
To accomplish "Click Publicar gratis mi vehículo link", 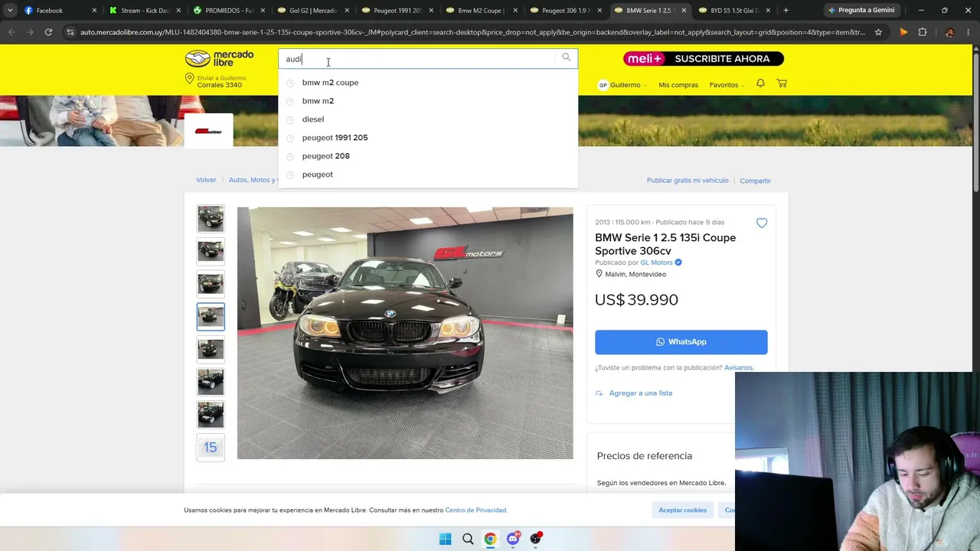I will tap(688, 180).
